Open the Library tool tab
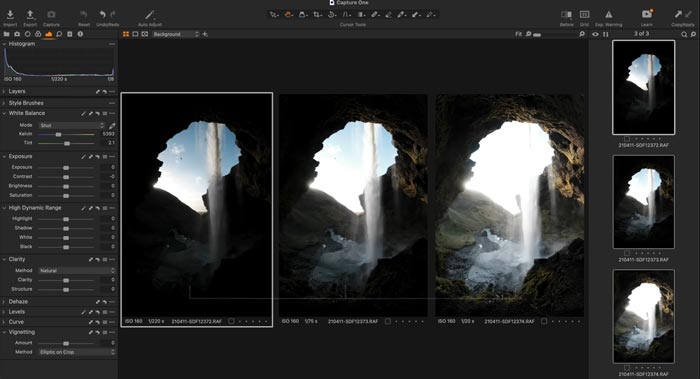 pos(6,34)
